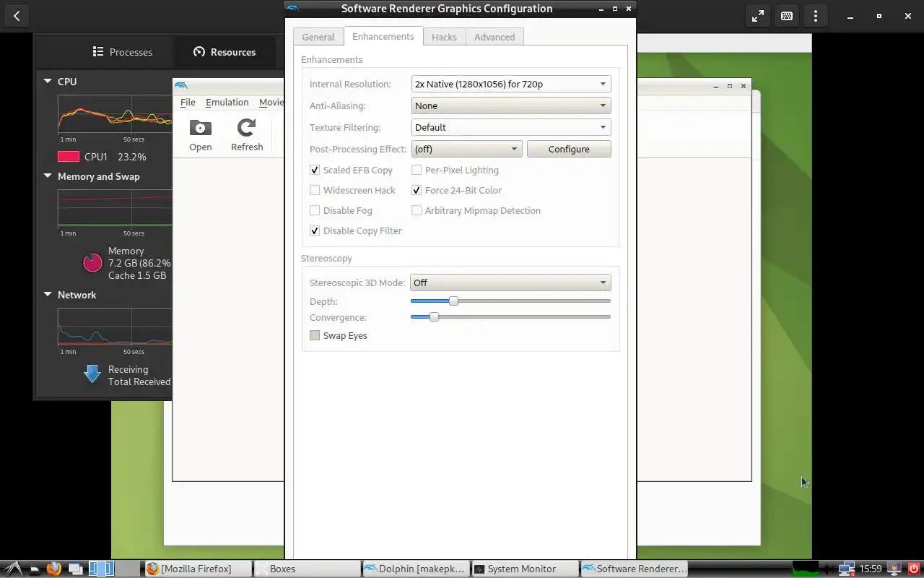This screenshot has height=578, width=924.
Task: Select Resources tab in System Monitor
Action: (x=225, y=52)
